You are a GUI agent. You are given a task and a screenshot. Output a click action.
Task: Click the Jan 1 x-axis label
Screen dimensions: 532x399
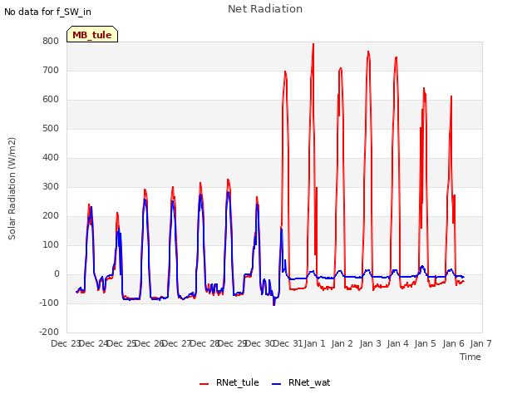pyautogui.click(x=315, y=343)
